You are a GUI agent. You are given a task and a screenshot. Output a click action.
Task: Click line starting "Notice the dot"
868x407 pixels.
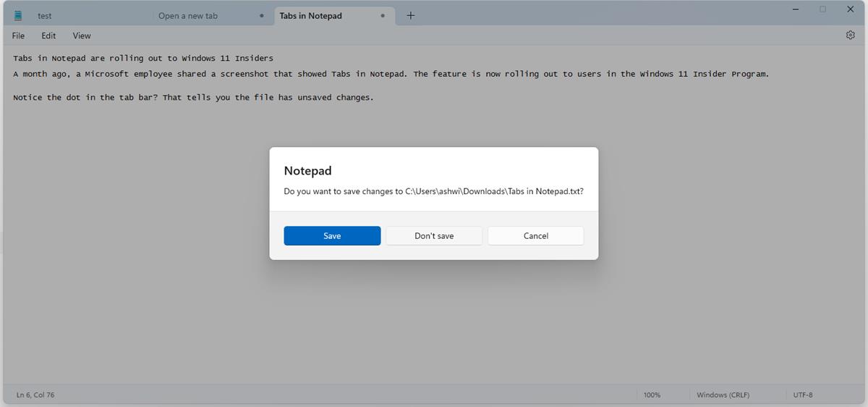tap(193, 97)
